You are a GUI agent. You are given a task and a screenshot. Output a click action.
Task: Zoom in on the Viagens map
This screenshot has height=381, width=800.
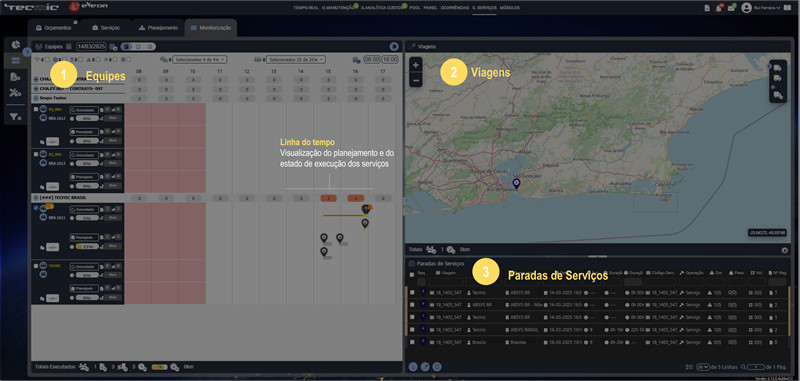pyautogui.click(x=416, y=65)
